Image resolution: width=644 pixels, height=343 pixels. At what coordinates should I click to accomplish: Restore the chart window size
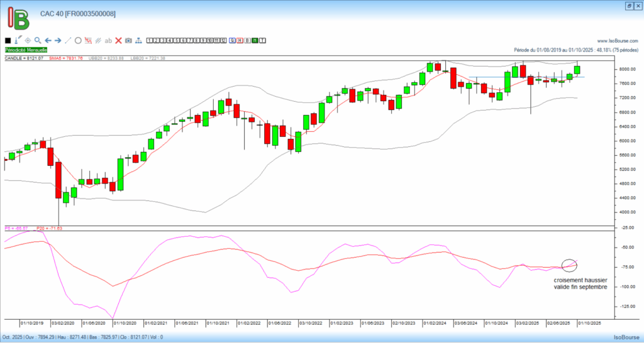click(x=628, y=5)
